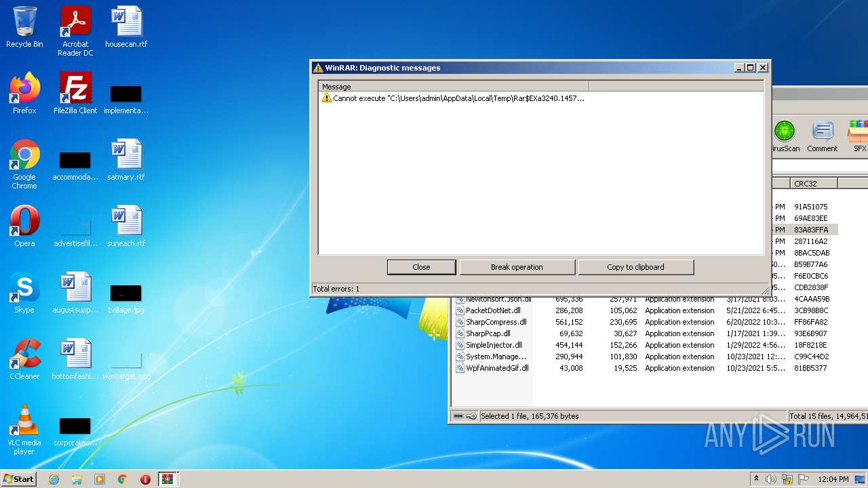Click the Message column header
The width and height of the screenshot is (868, 488).
click(454, 86)
